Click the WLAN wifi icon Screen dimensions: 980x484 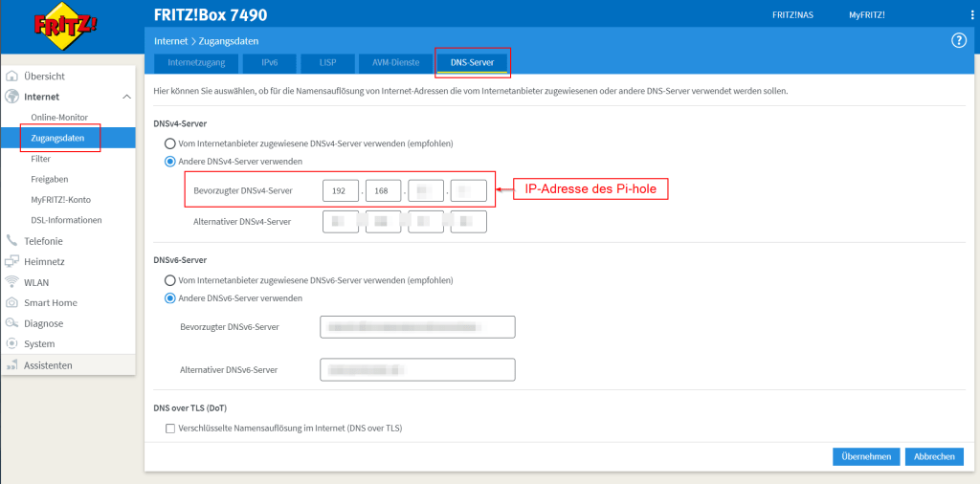[x=12, y=282]
